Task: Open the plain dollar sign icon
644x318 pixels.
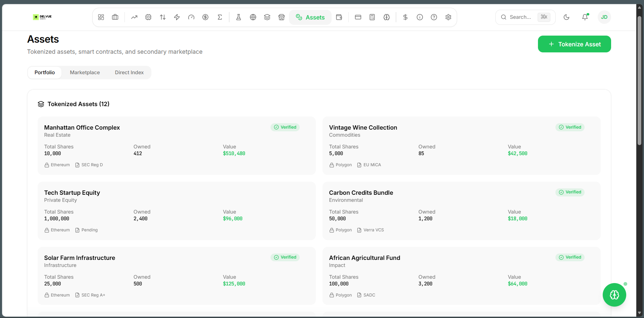Action: [x=405, y=17]
